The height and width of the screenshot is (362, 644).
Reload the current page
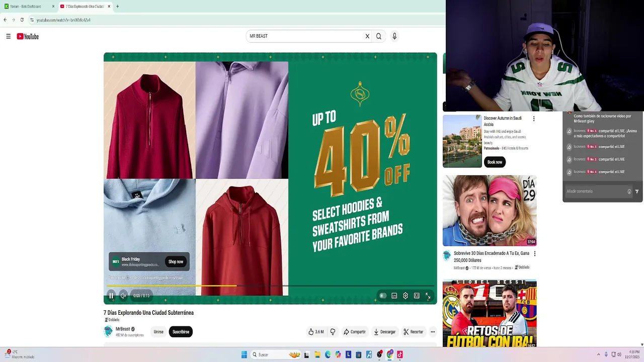pyautogui.click(x=22, y=20)
